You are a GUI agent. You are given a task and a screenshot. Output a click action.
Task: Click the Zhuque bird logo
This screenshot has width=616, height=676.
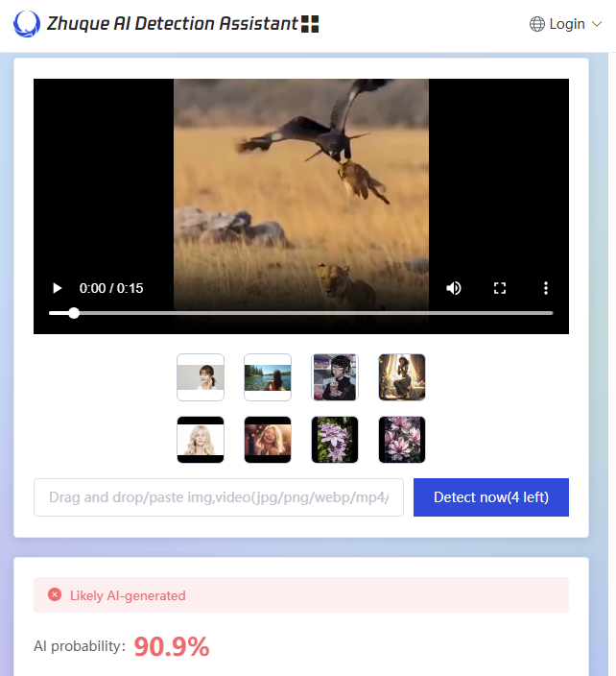[x=27, y=24]
